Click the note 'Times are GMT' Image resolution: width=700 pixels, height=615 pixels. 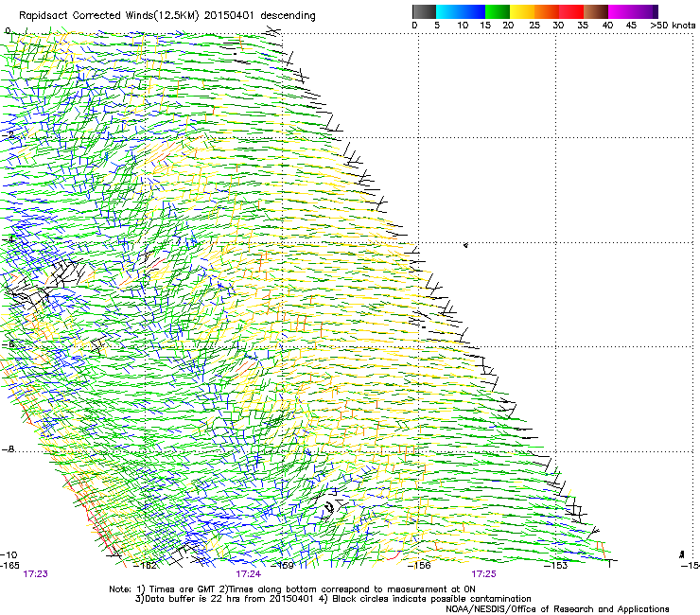[183, 589]
